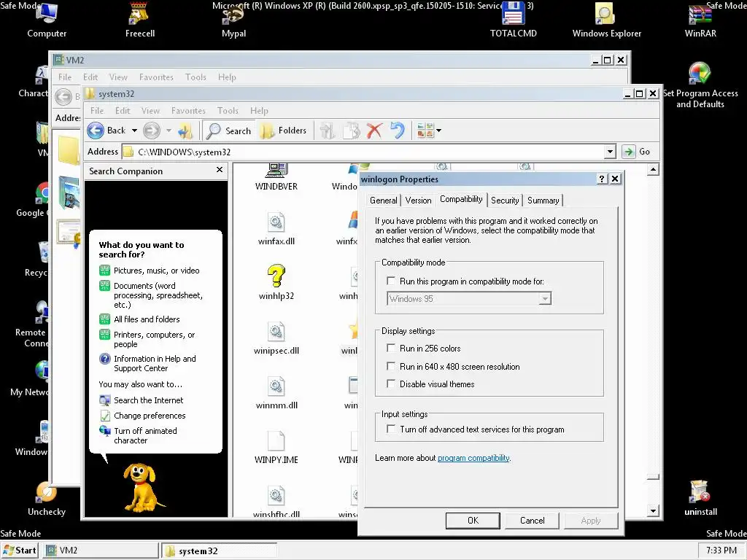Switch to the General tab
Screen dimensions: 747x560
(x=384, y=201)
